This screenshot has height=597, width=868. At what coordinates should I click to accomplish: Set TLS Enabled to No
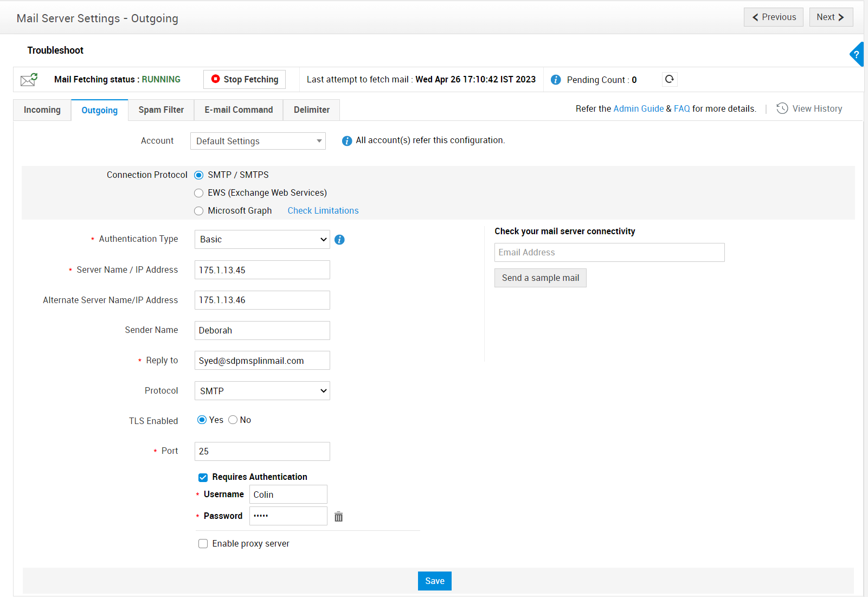coord(233,420)
